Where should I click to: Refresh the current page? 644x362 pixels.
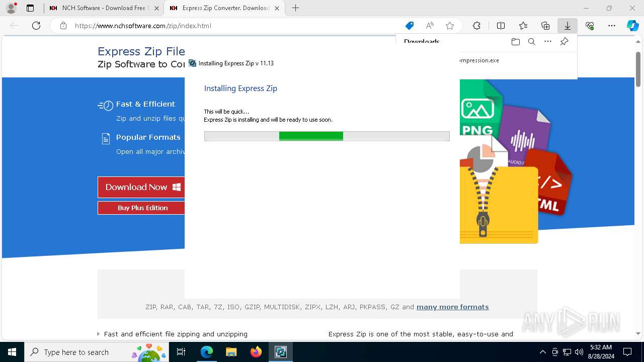click(36, 26)
